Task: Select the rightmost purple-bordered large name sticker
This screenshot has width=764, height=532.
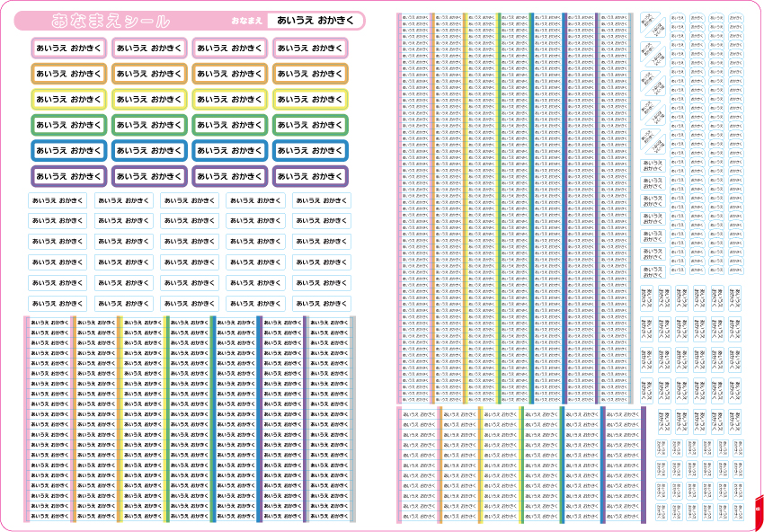Action: tap(310, 176)
